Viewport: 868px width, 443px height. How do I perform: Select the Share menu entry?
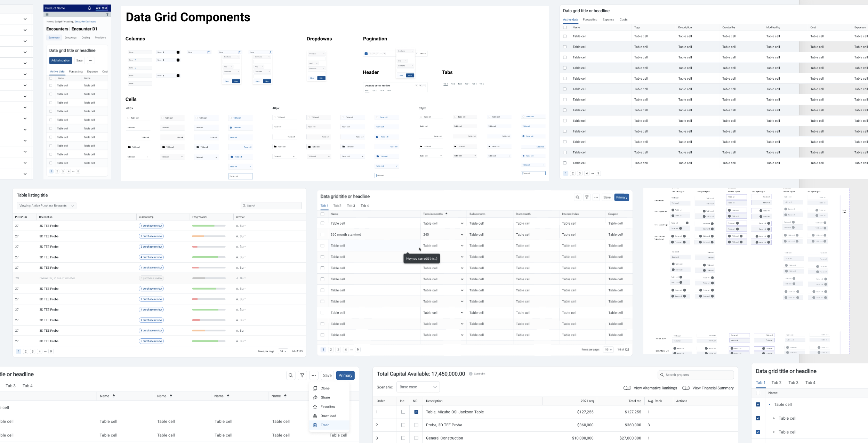325,397
